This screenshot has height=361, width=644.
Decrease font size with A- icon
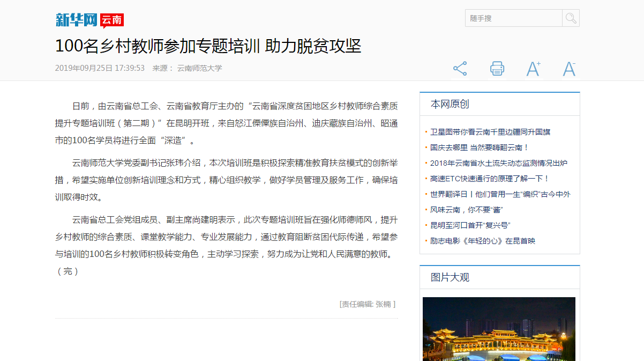[569, 69]
